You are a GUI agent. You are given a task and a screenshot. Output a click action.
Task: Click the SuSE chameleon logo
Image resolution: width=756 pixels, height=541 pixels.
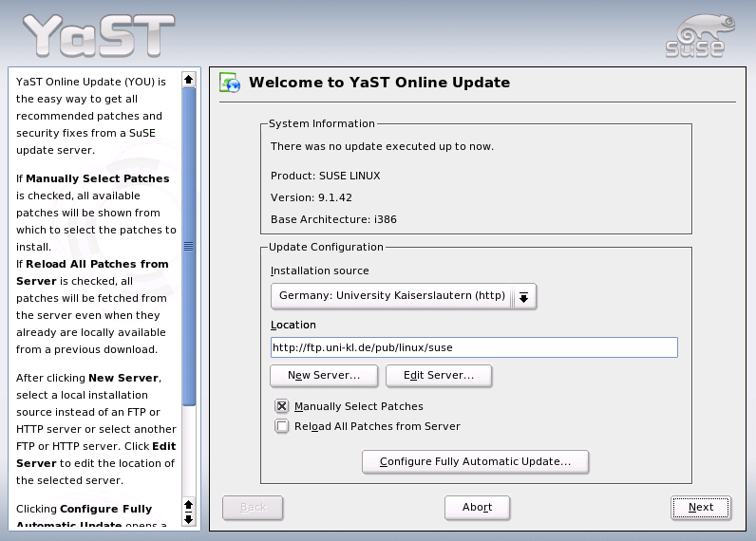pyautogui.click(x=700, y=36)
